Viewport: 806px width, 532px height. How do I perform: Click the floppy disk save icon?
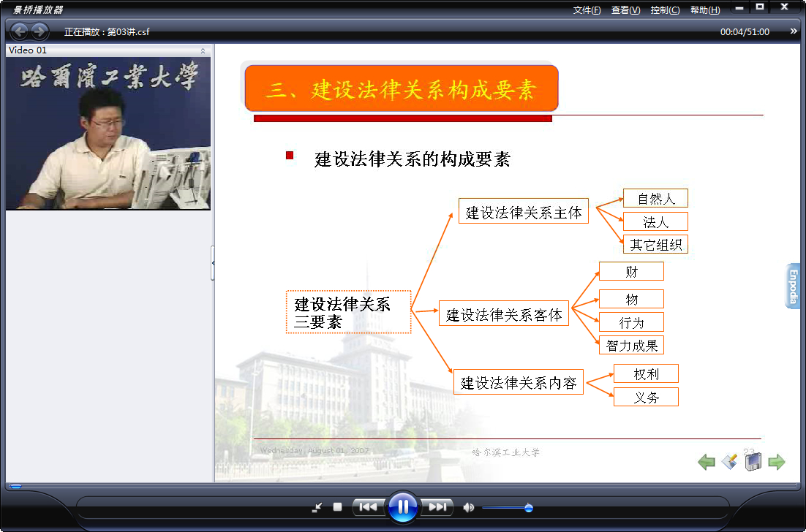753,462
